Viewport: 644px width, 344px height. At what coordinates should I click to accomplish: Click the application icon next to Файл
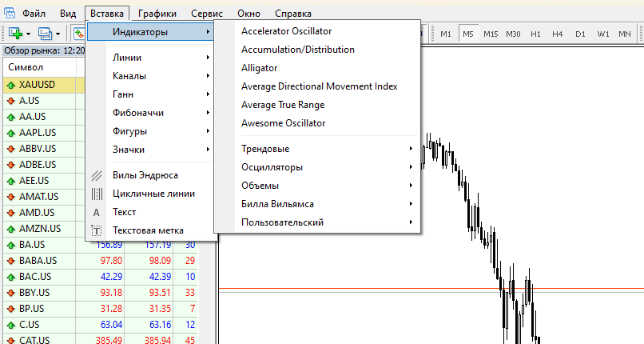pos(10,13)
